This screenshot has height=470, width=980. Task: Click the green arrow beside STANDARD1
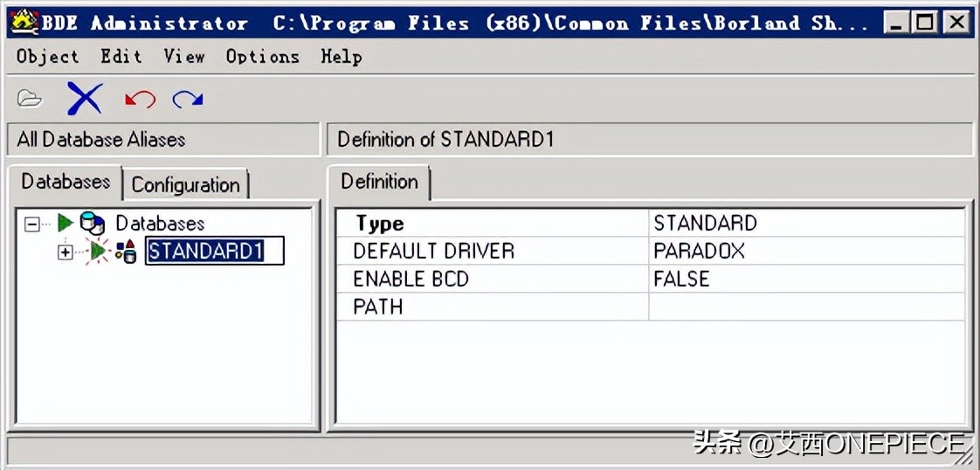[98, 252]
